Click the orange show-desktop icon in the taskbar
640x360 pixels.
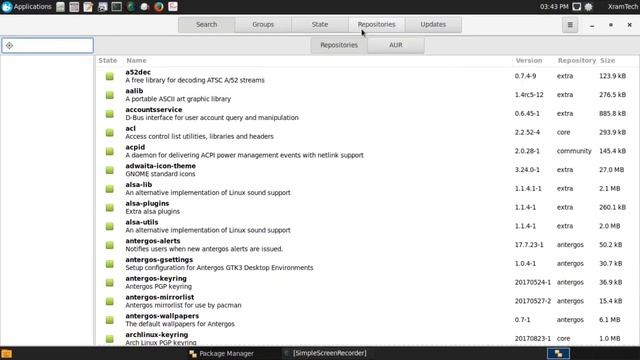(x=7, y=353)
